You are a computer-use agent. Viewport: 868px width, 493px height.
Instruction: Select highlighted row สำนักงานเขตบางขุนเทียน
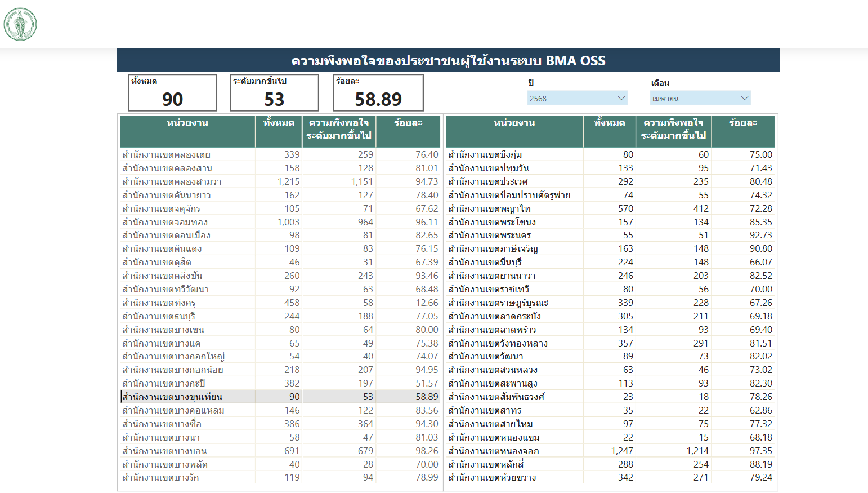(280, 397)
